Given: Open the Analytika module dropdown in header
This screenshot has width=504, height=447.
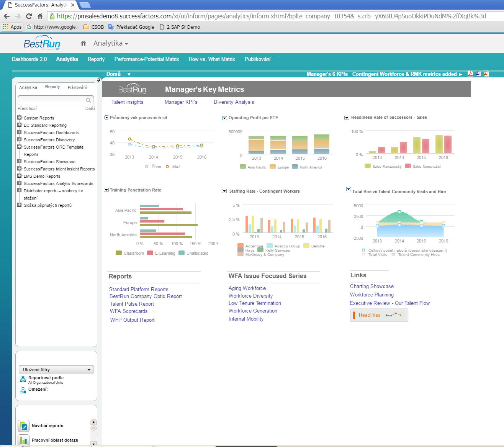Looking at the screenshot, I should pos(111,43).
